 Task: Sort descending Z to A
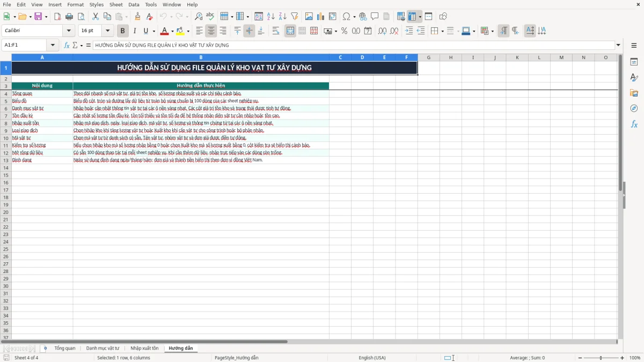point(282,17)
